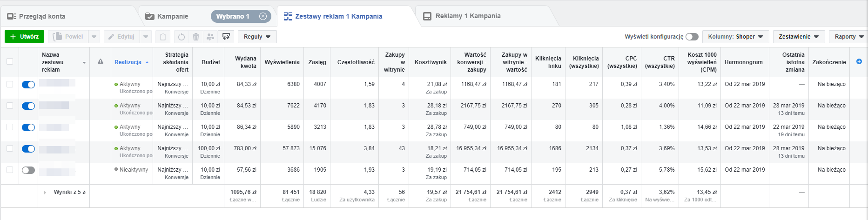The image size is (868, 220).
Task: Click the blue plus add-column icon
Action: (x=859, y=61)
